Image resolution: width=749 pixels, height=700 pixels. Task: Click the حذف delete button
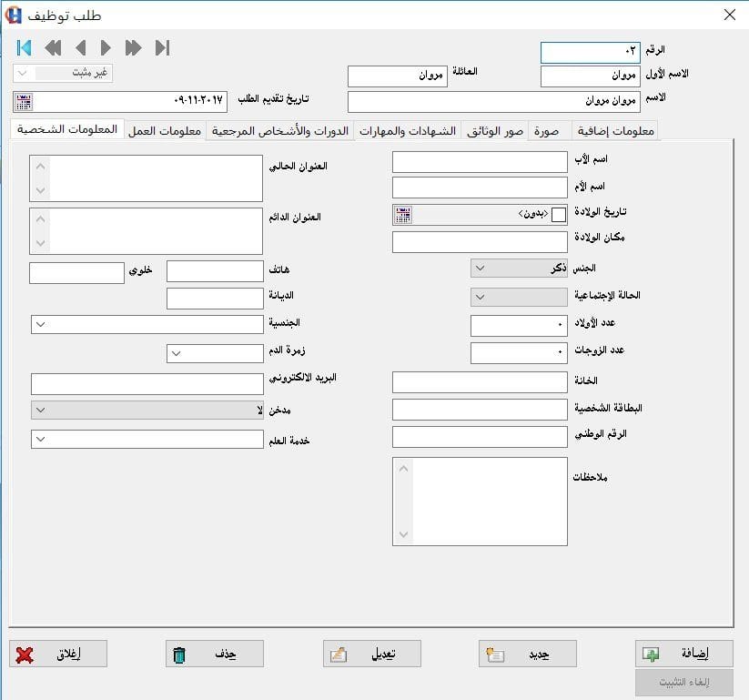(x=215, y=654)
